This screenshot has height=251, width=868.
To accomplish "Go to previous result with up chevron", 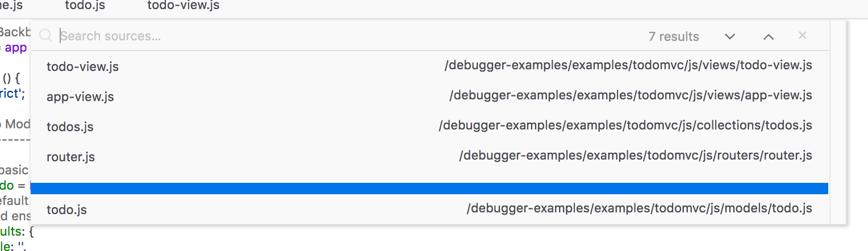I will click(x=768, y=37).
